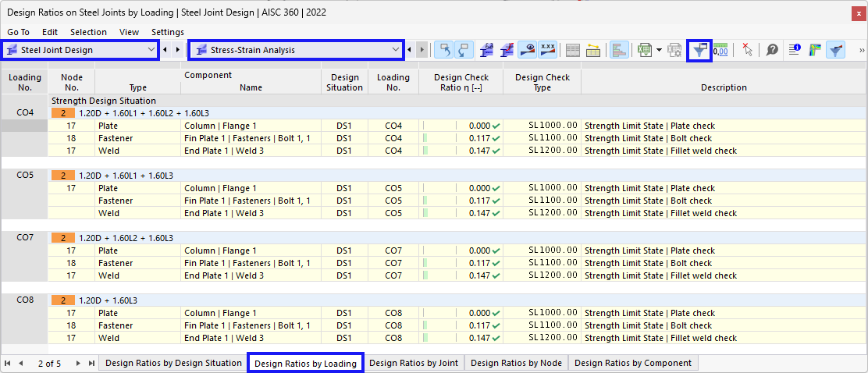Toggle the first selection-sync arrow icon

(x=443, y=50)
